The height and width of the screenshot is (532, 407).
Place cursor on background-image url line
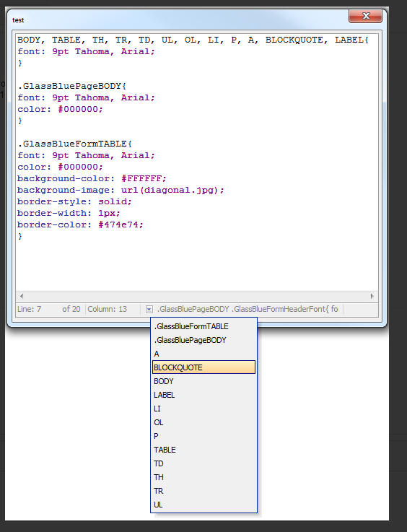[121, 190]
